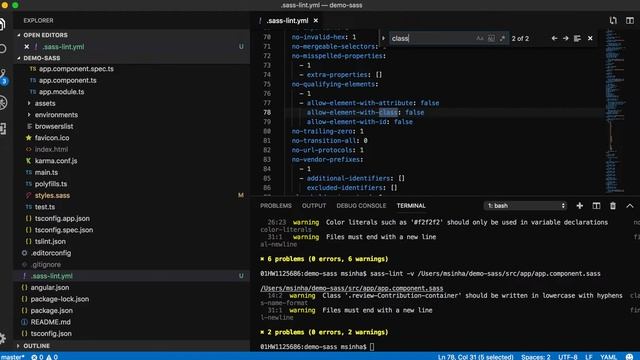Go to next find match
The width and height of the screenshot is (640, 360).
[565, 38]
